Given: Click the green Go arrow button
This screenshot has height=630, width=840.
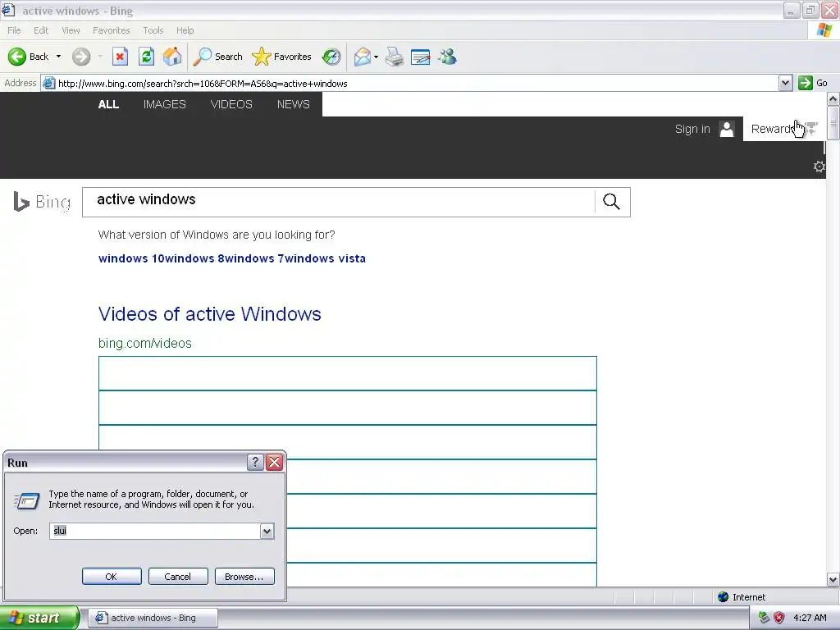Looking at the screenshot, I should pyautogui.click(x=806, y=83).
